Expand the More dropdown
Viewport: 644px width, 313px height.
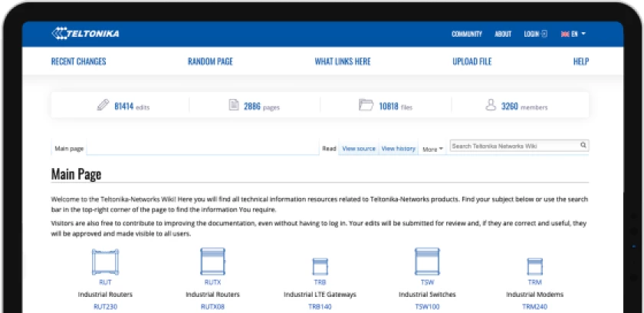coord(433,150)
